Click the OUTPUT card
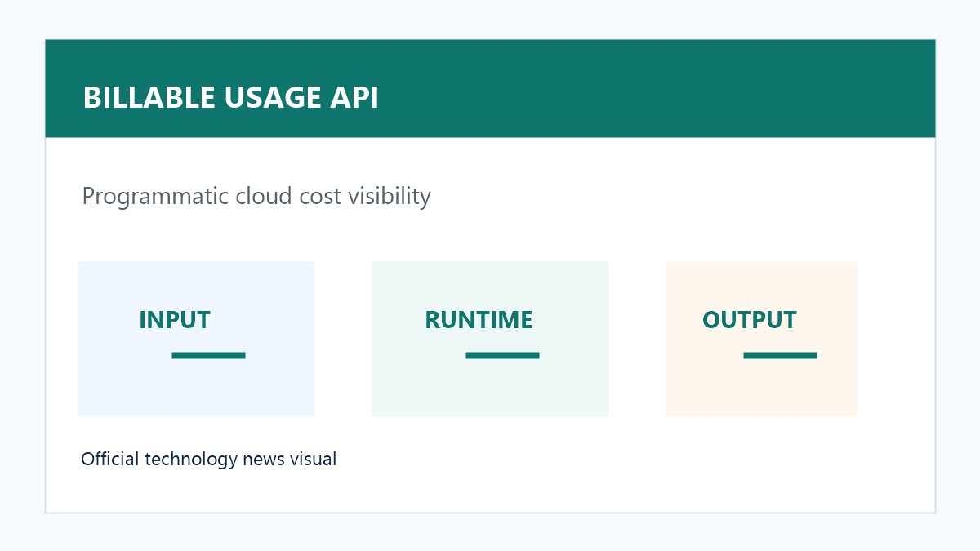The height and width of the screenshot is (551, 980). point(762,339)
